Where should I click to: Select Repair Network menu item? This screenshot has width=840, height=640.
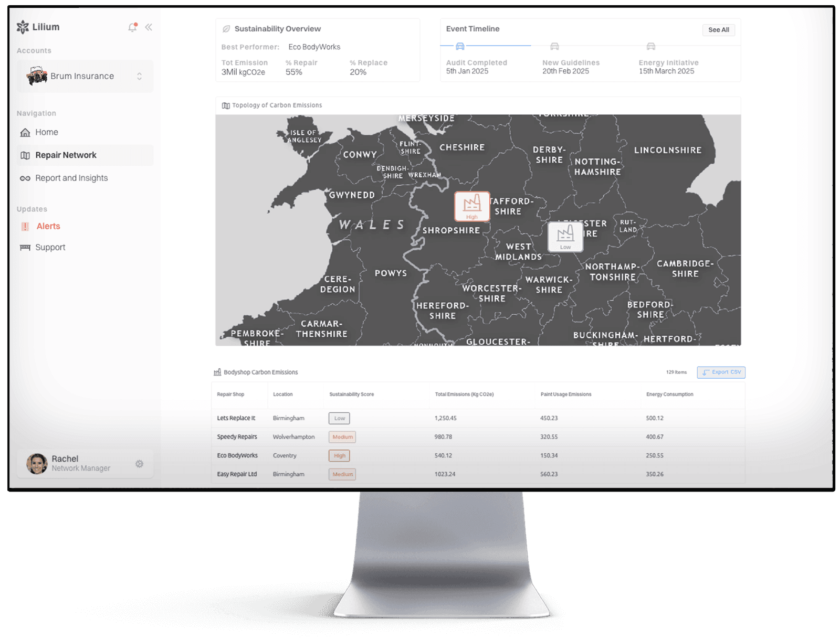(85, 155)
